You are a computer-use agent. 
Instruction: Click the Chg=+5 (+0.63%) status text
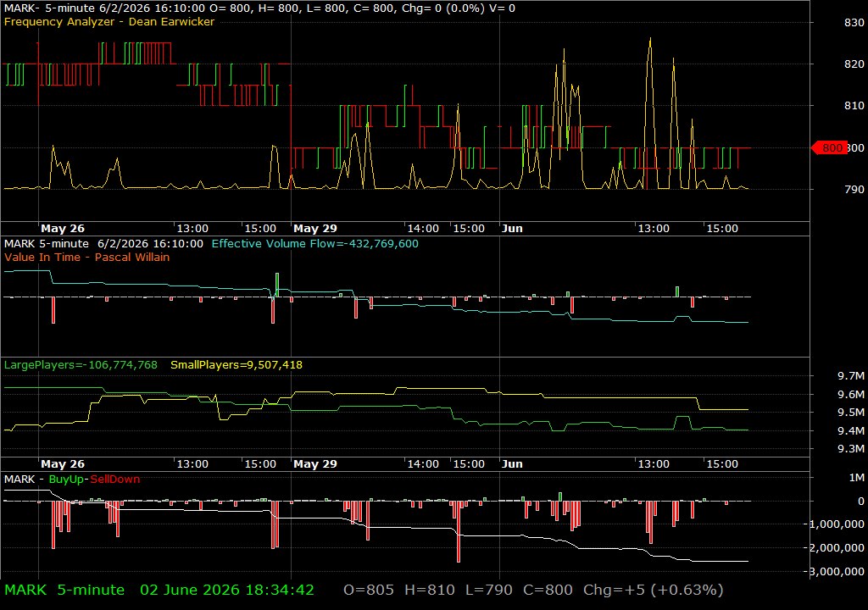point(654,590)
